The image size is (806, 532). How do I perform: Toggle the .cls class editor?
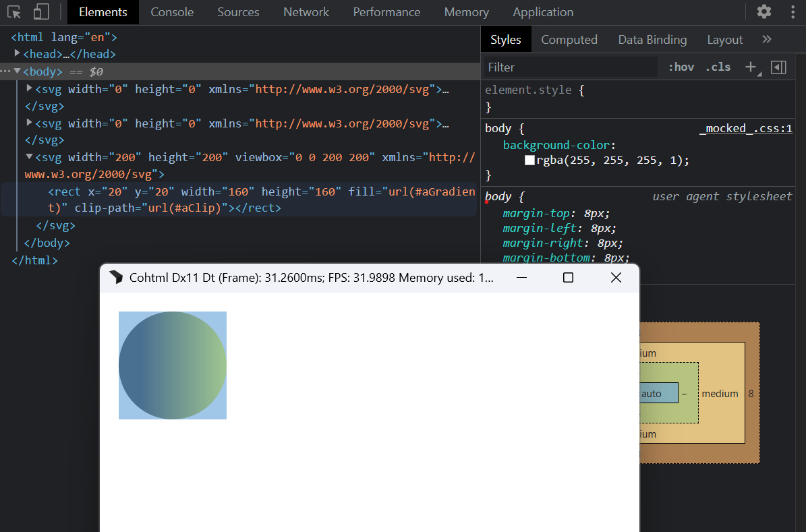tap(718, 67)
